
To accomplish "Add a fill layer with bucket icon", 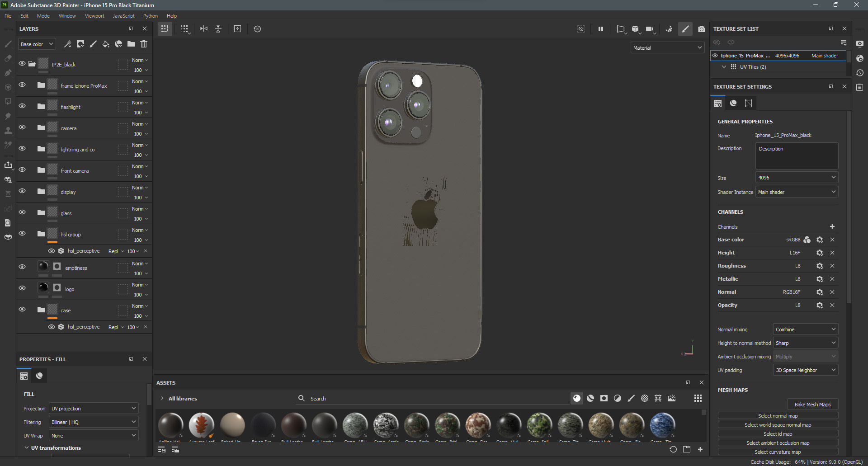I will [106, 44].
